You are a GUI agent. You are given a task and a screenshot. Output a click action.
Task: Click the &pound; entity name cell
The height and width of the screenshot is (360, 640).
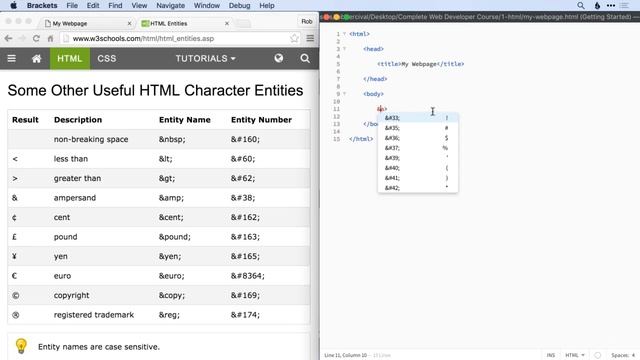click(174, 237)
